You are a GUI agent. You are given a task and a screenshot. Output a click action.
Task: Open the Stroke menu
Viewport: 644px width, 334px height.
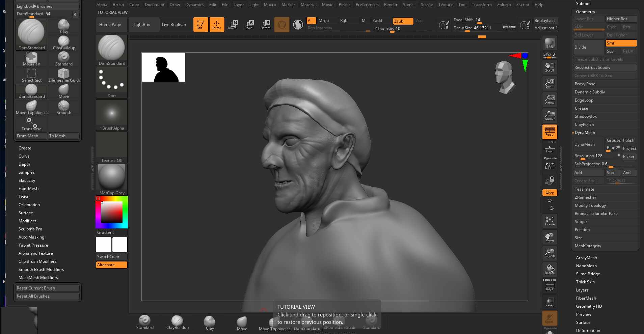point(427,5)
